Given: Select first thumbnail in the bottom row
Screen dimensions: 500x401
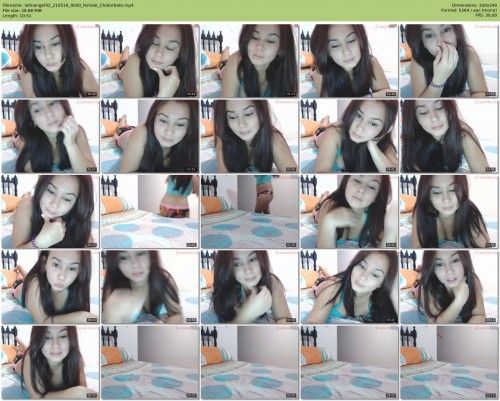Looking at the screenshot, I should pyautogui.click(x=50, y=362).
